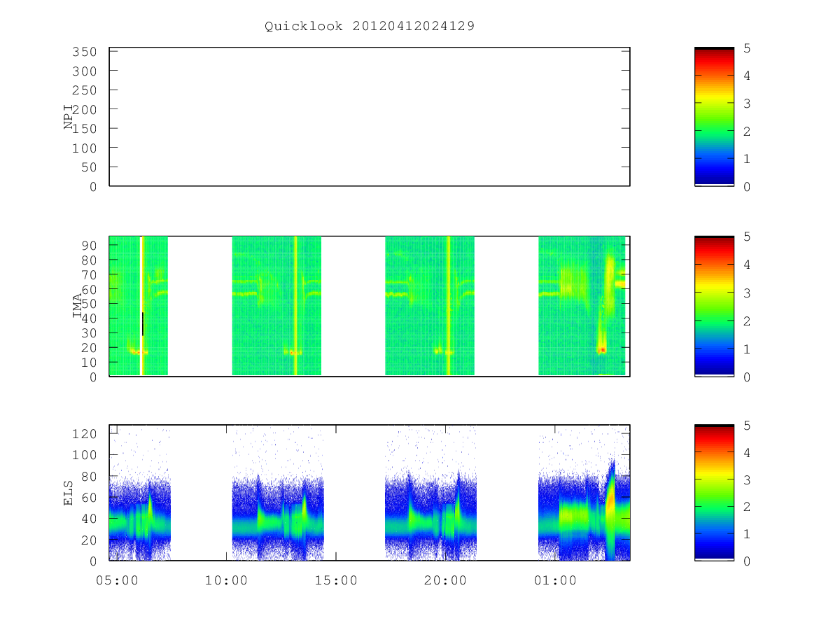The height and width of the screenshot is (630, 840).
Task: Click the red hotspot in IMA panel
Action: (601, 349)
